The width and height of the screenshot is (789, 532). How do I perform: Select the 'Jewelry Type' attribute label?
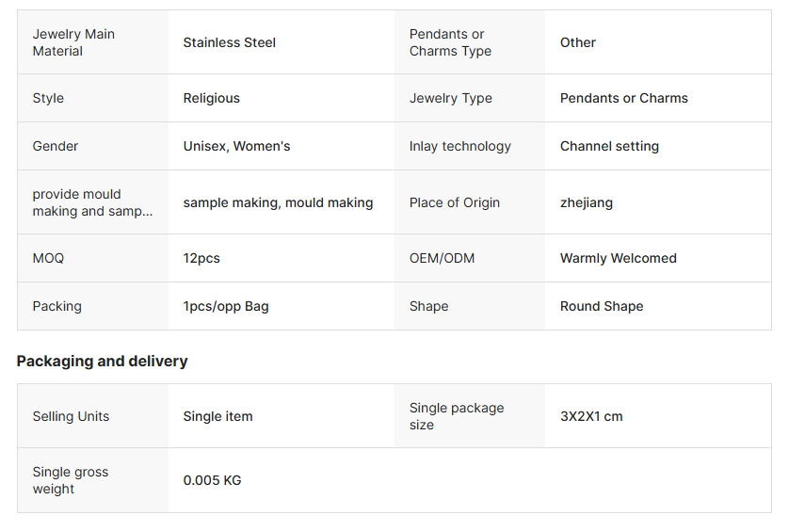(x=450, y=98)
